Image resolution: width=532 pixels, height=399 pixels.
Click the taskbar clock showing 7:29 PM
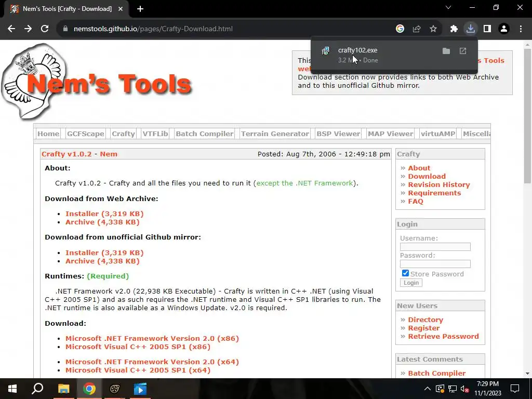click(x=487, y=389)
